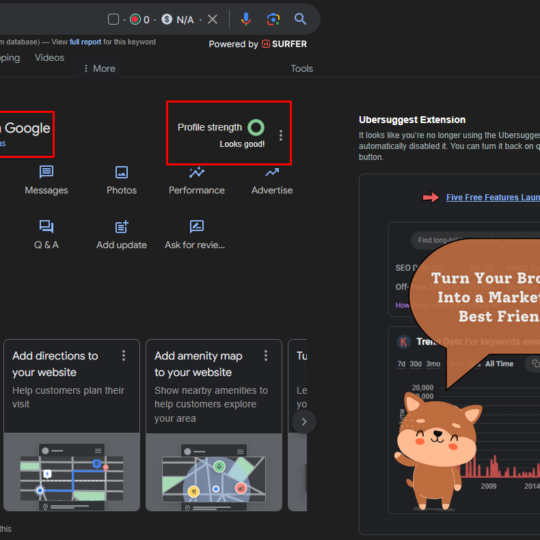Click the Find long-tail keywords field
This screenshot has height=540, width=540.
pos(475,240)
